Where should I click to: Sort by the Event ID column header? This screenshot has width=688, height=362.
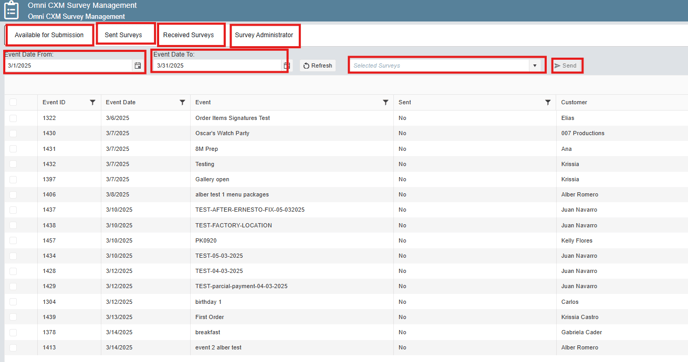pyautogui.click(x=54, y=102)
